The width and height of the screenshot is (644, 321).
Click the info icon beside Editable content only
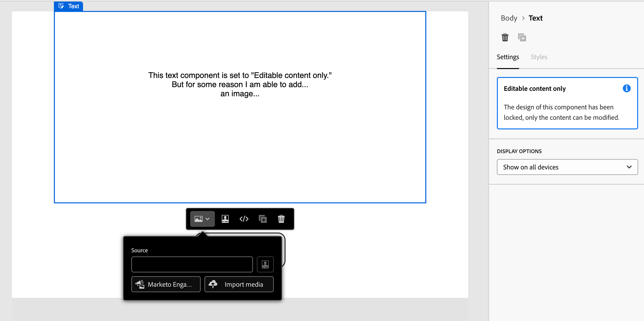coord(626,88)
